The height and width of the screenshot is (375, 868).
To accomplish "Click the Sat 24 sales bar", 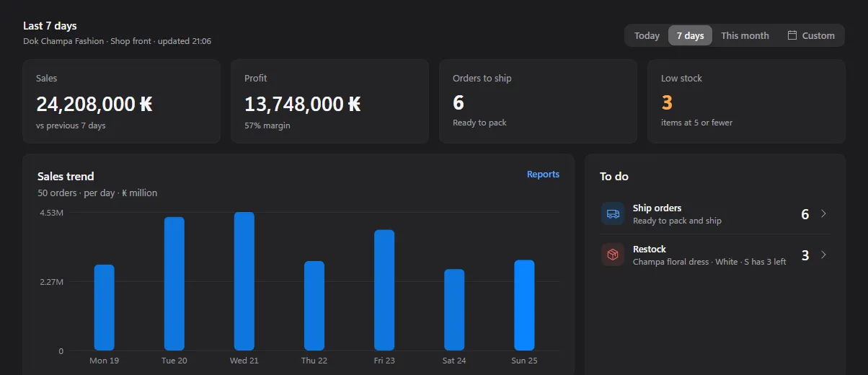I will (x=454, y=310).
